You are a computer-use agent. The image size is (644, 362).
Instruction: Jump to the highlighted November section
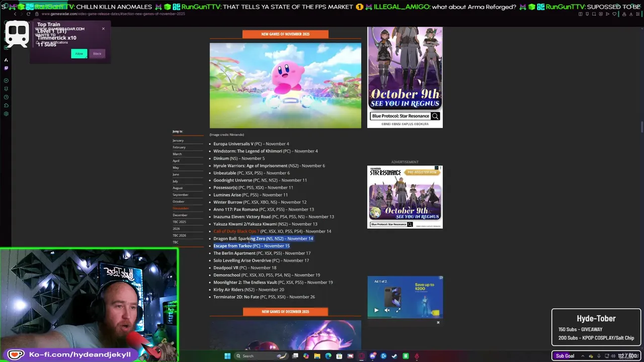(x=181, y=209)
